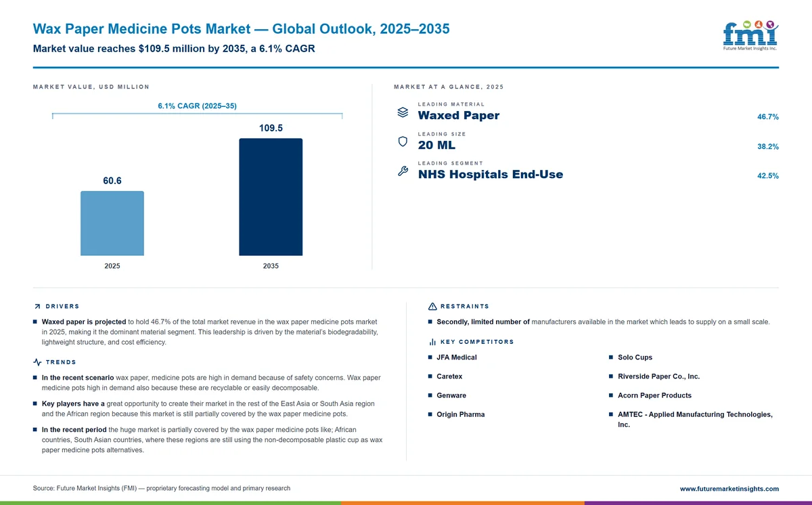The image size is (812, 505).
Task: Click the warning triangle icon next to Restraints
Action: [x=432, y=307]
